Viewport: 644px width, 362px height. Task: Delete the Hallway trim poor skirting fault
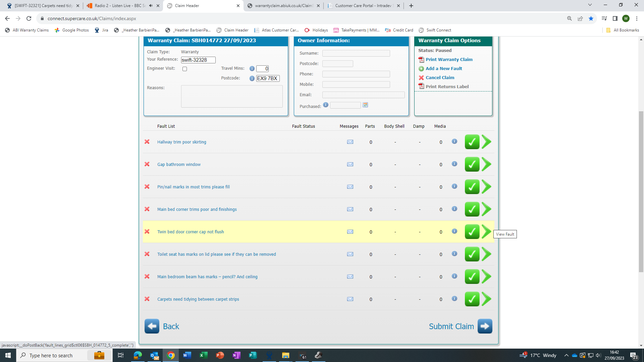point(147,142)
